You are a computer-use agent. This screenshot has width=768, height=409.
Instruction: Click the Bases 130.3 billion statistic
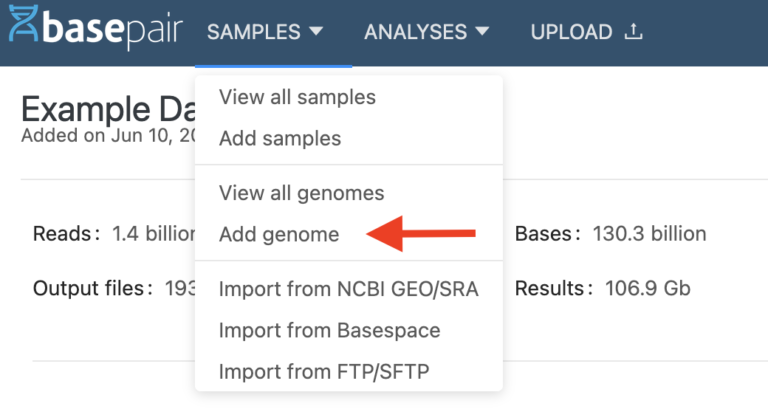click(x=610, y=235)
